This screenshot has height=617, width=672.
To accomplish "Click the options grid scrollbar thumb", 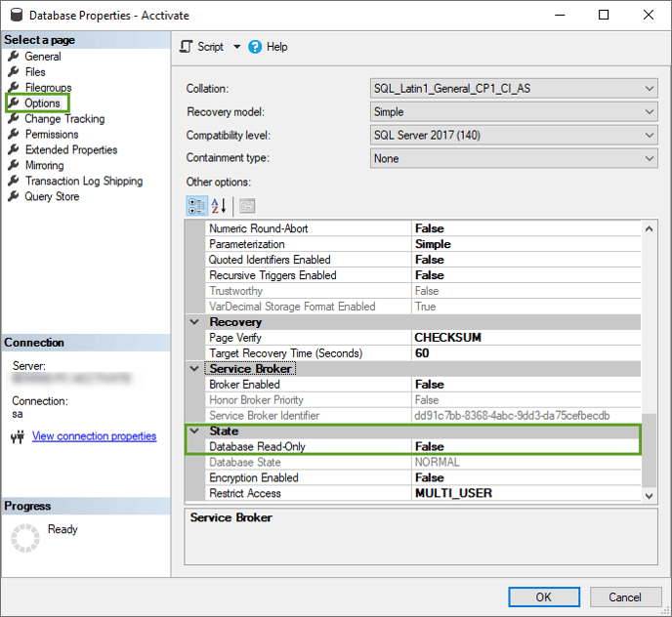I will [649, 450].
